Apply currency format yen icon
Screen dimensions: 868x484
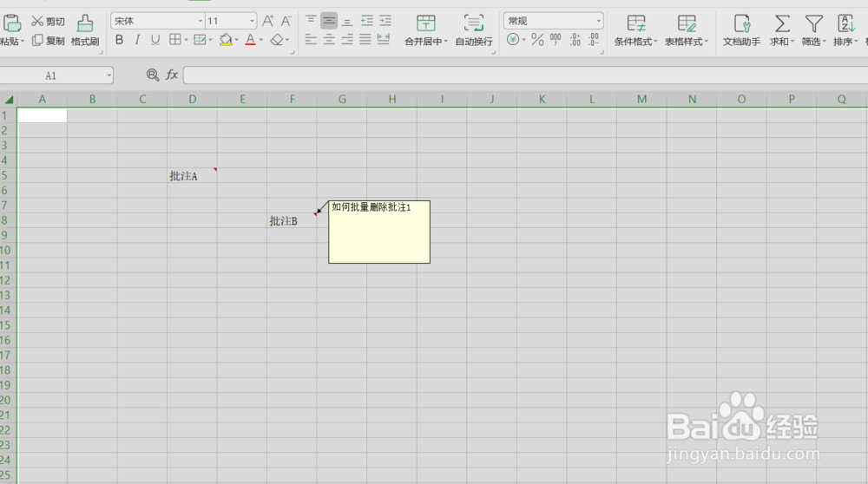tap(513, 39)
